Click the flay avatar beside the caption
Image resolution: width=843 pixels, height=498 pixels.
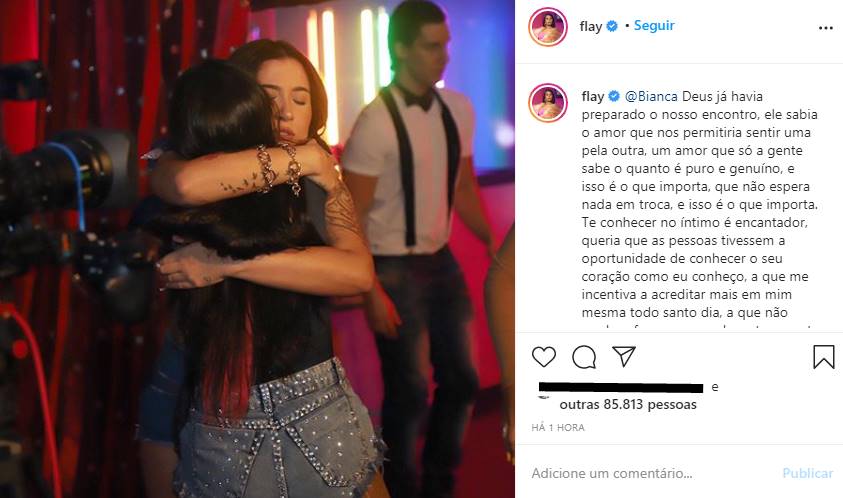coord(548,102)
